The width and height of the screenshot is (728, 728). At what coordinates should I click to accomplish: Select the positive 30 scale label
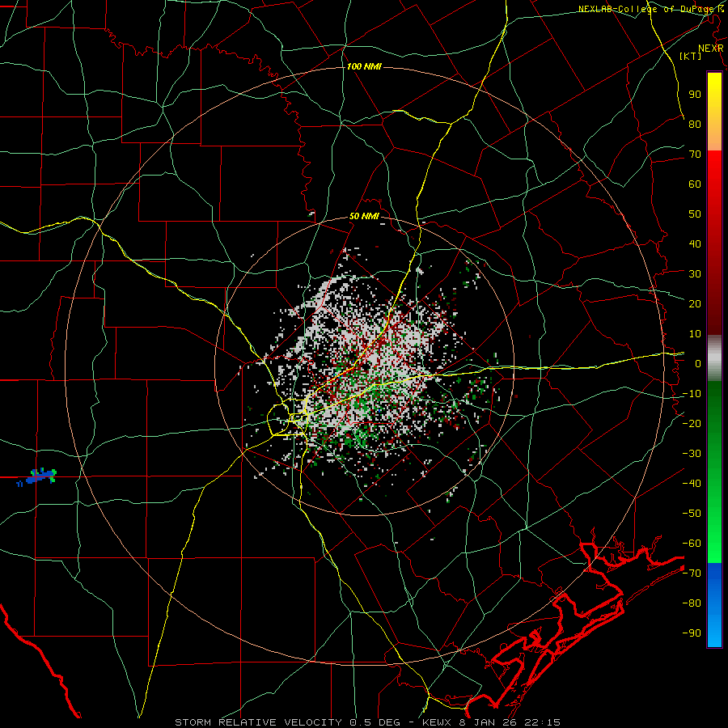tap(695, 274)
